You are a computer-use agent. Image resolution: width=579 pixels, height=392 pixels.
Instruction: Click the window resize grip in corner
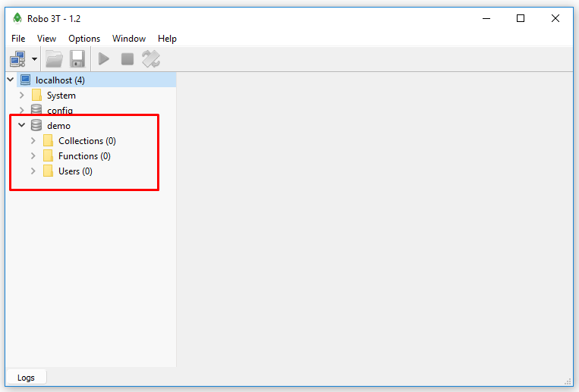568,382
